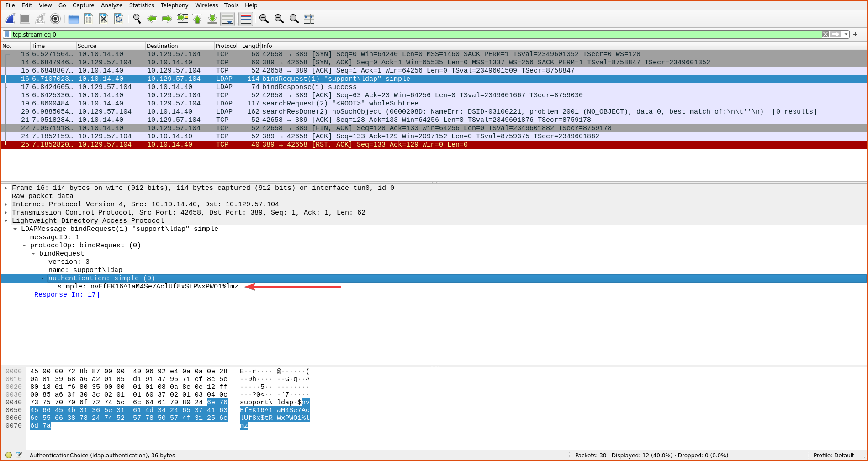
Task: Open expert information status circle
Action: [9, 455]
